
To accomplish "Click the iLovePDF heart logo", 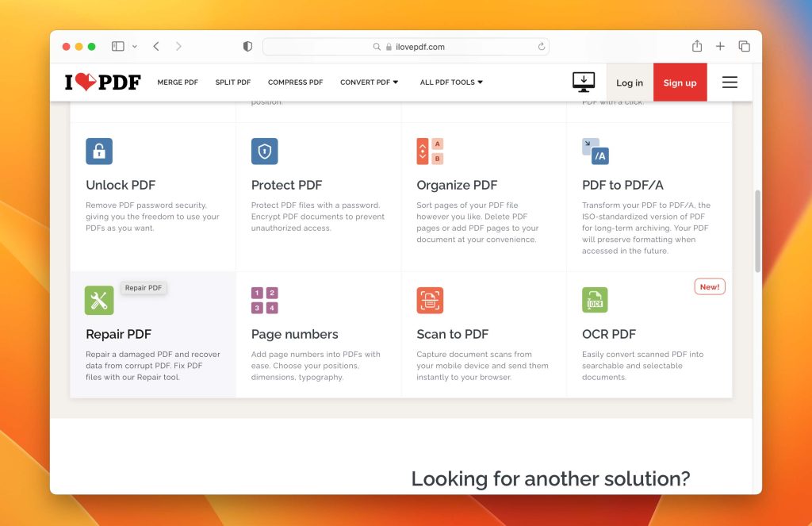I will [x=102, y=82].
